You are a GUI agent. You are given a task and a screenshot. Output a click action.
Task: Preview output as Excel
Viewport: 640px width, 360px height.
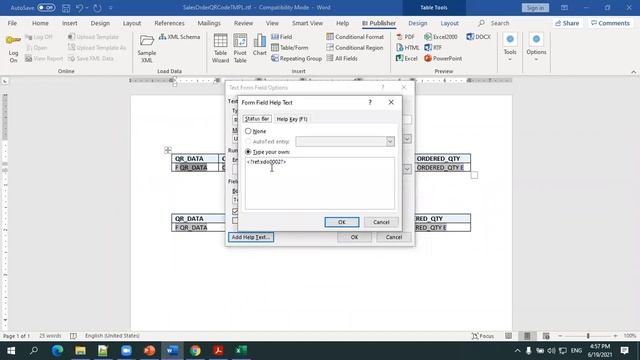[x=407, y=58]
